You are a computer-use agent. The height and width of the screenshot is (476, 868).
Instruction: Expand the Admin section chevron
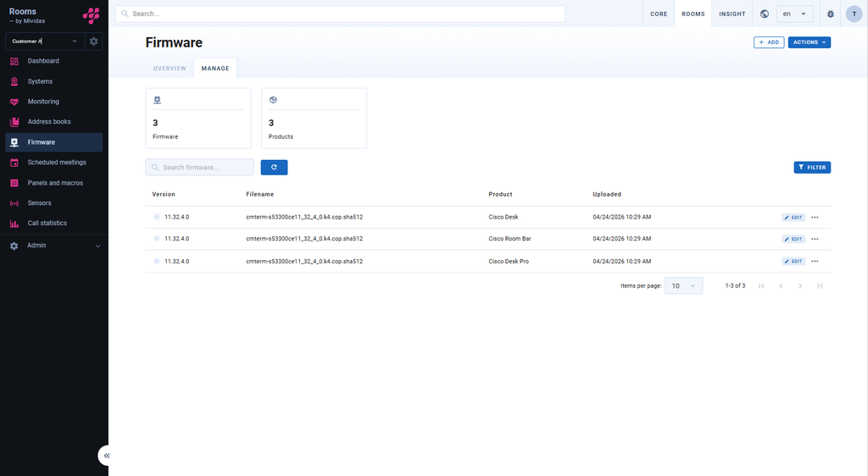(x=98, y=246)
